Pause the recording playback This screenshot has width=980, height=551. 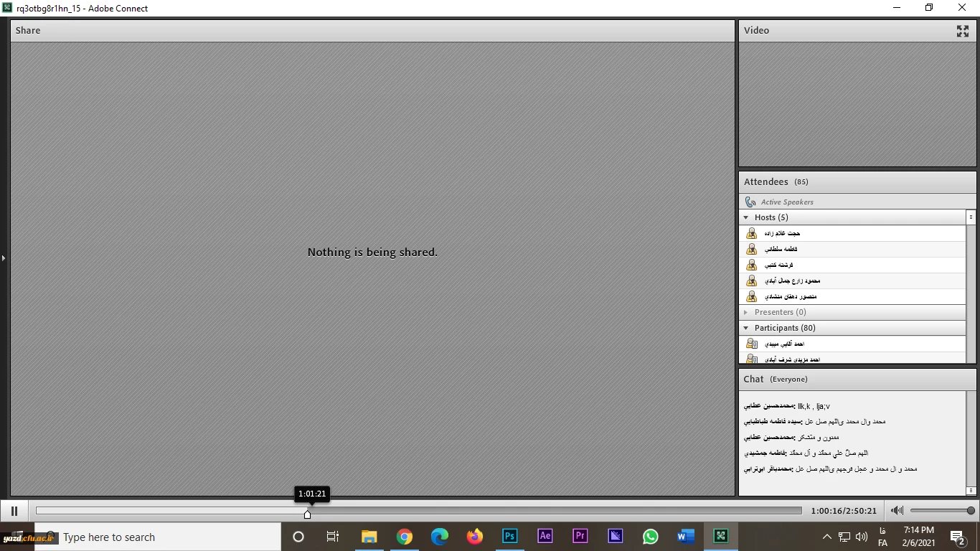(14, 511)
